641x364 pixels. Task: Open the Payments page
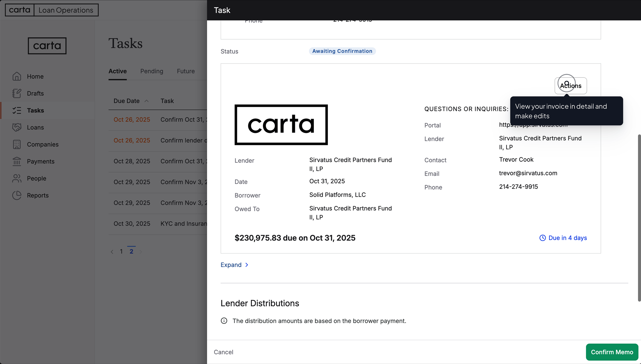tap(41, 161)
